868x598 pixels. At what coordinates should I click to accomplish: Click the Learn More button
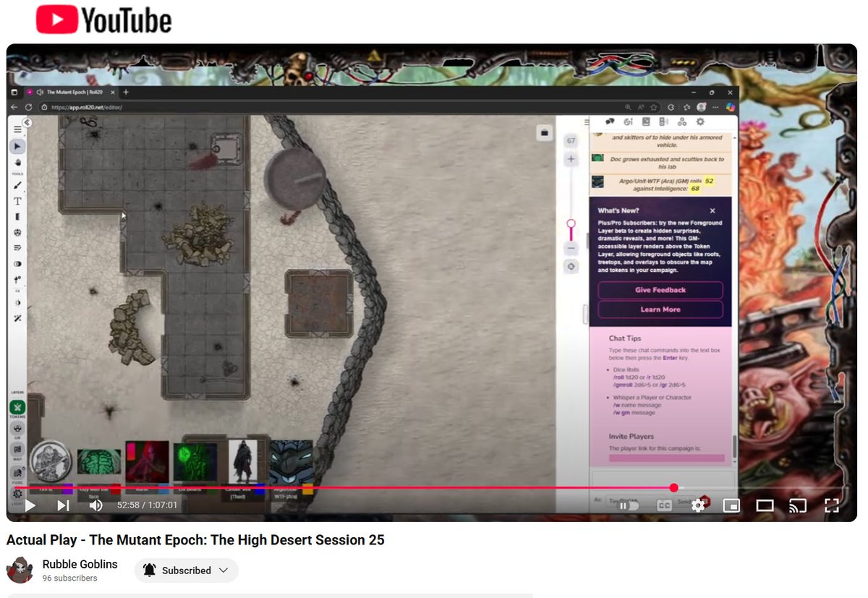660,309
